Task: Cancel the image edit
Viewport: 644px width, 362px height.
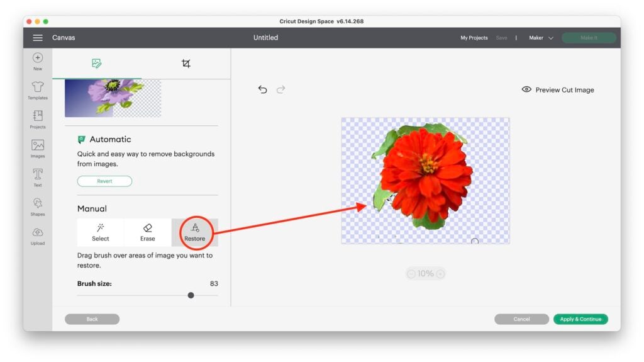Action: click(521, 319)
